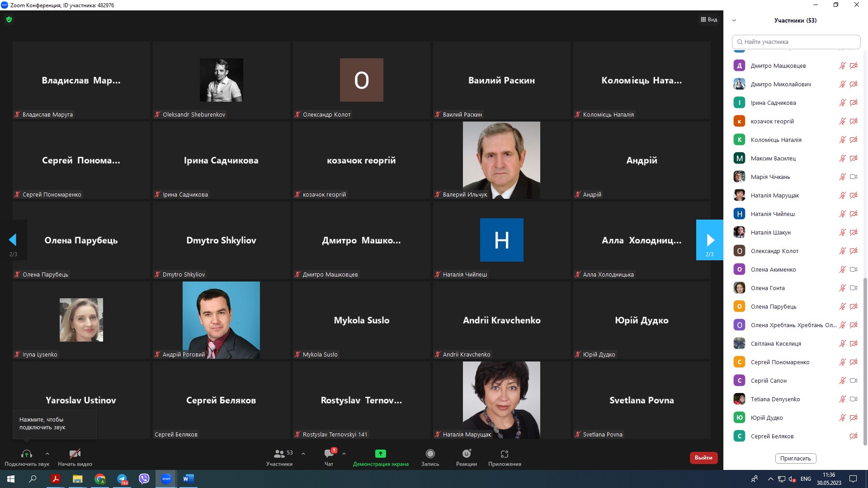
Task: Open the Вид view menu
Action: click(709, 19)
